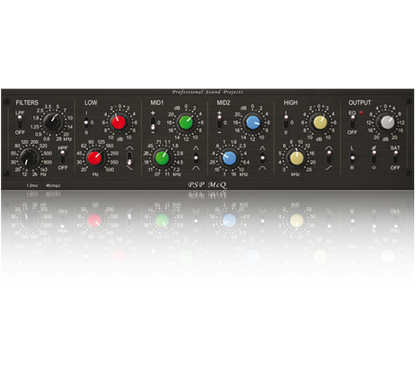This screenshot has width=416, height=376.
Task: Toggle the MID2 bandwidth Q switch
Action: click(263, 158)
